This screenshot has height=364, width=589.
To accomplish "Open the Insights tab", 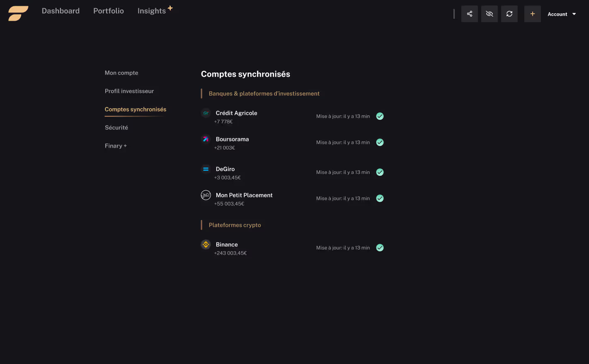I will (x=152, y=11).
